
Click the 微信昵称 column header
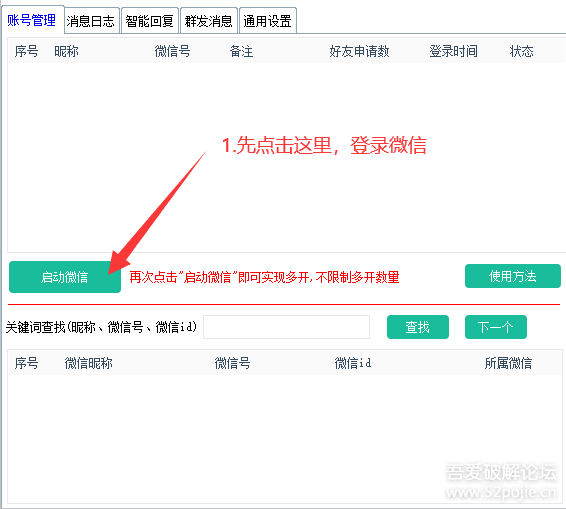click(88, 363)
